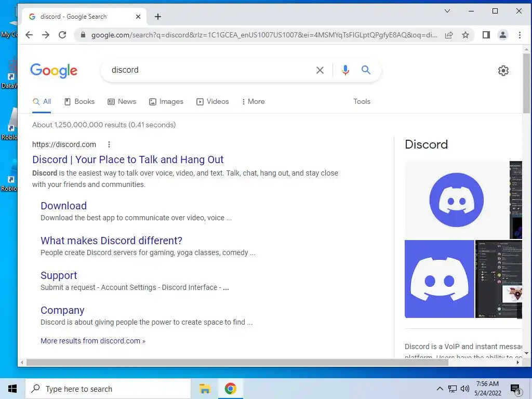Expand the tab search chevron

(x=447, y=11)
